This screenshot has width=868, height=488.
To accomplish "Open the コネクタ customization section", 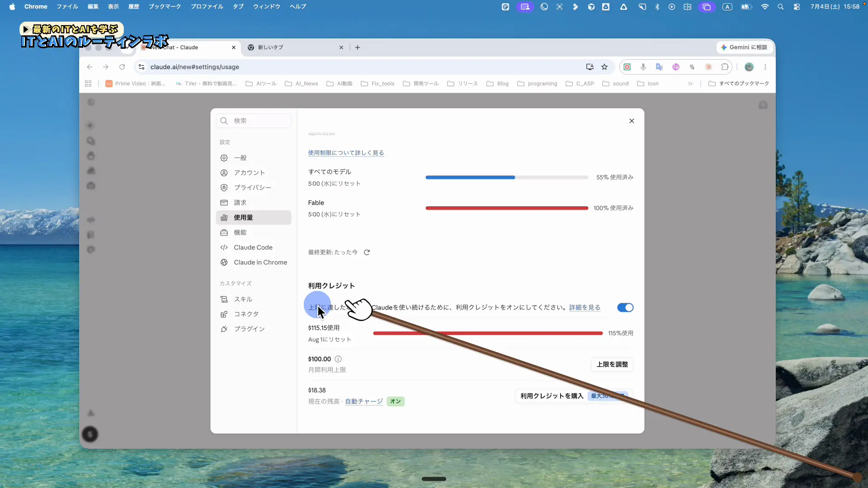I will (x=254, y=314).
